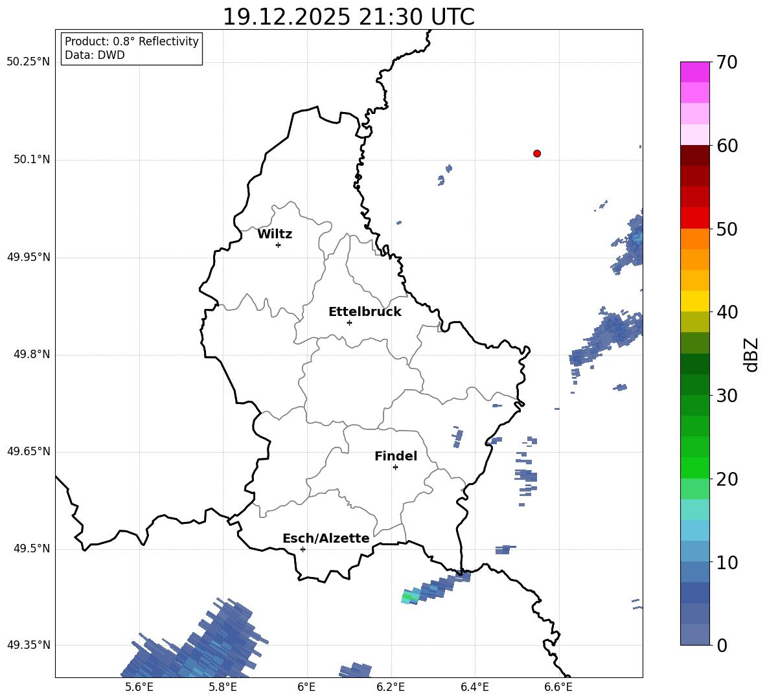
Task: Click the latitude label 49.35°N
Action: [x=28, y=645]
